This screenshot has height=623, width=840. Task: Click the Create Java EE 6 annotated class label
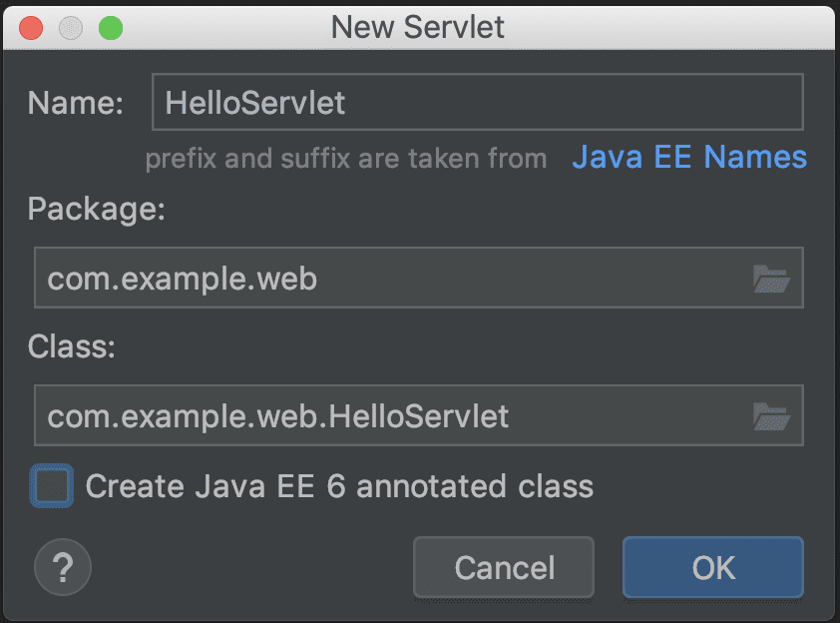339,486
